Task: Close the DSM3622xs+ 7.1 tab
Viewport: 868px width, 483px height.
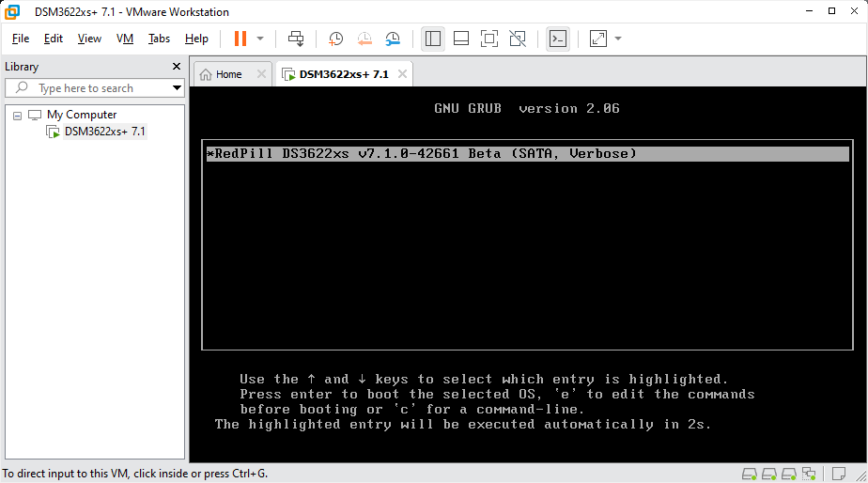Action: pos(402,74)
